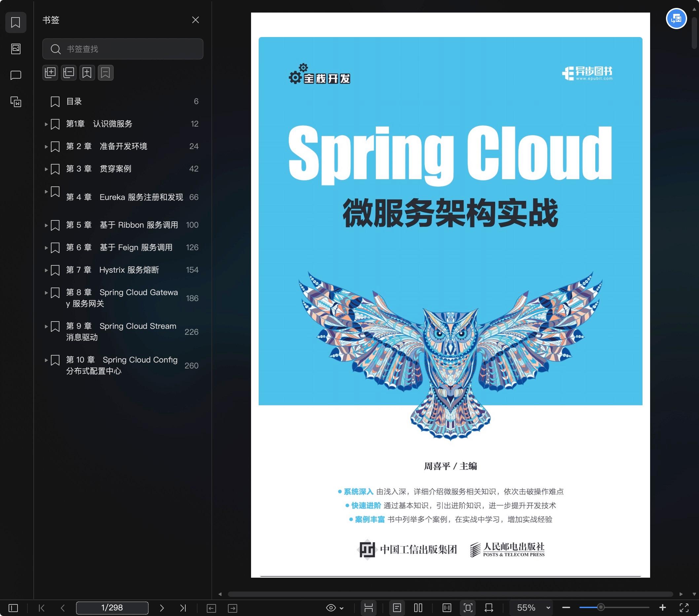The image size is (699, 616).
Task: Expand 第 2 章 准备开发环境 bookmark
Action: click(x=46, y=147)
